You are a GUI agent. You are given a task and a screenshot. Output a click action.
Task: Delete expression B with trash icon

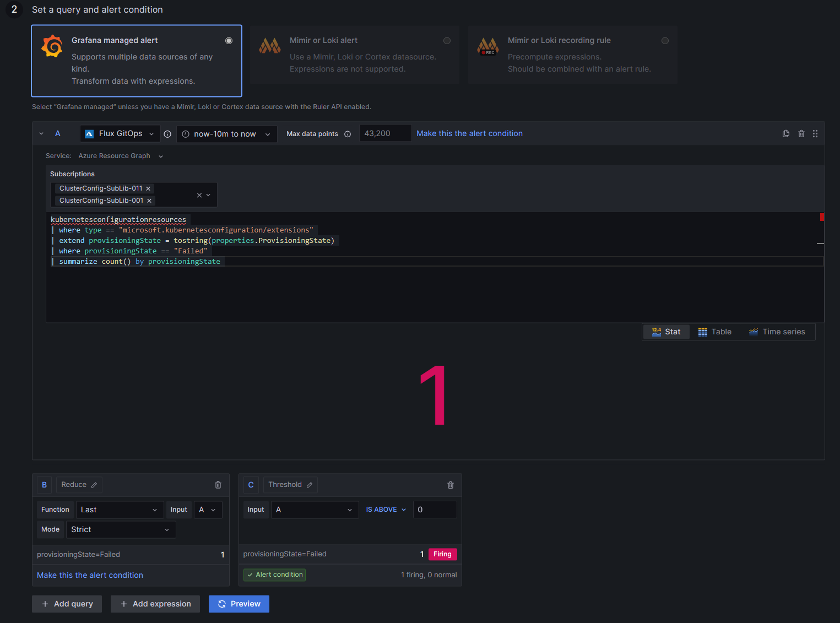[218, 485]
